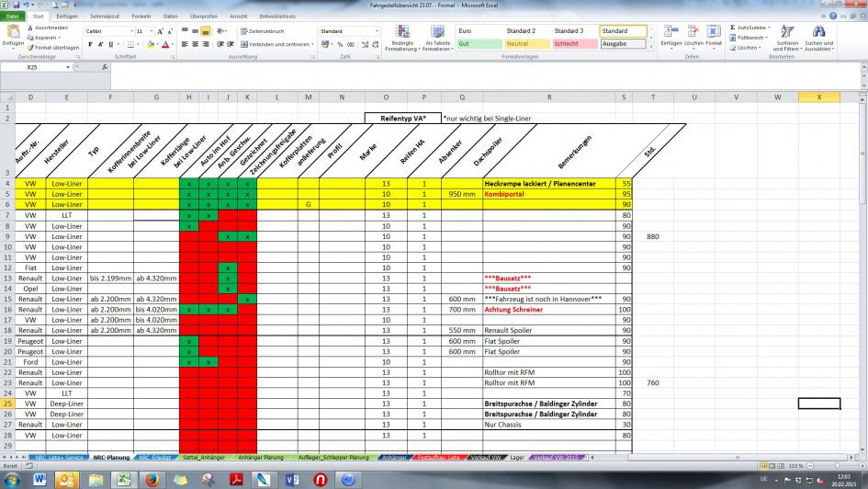
Task: Decrease font size with small A icon
Action: coord(170,31)
